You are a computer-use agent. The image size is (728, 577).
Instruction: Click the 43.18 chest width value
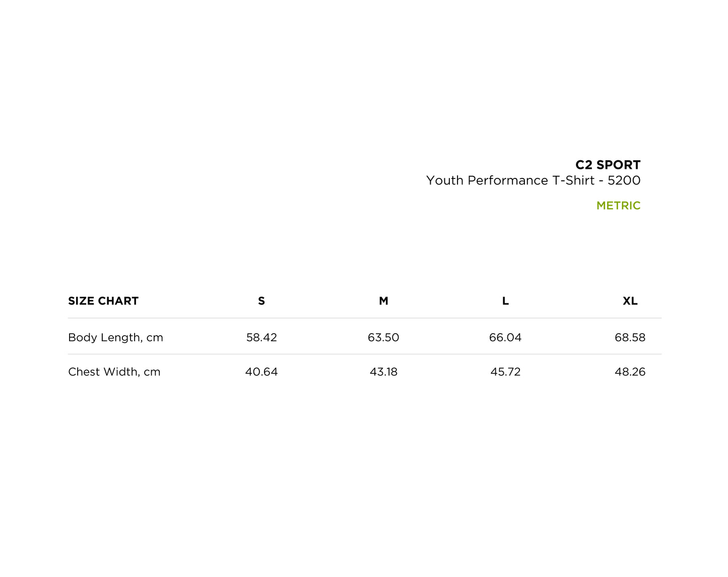pyautogui.click(x=383, y=372)
